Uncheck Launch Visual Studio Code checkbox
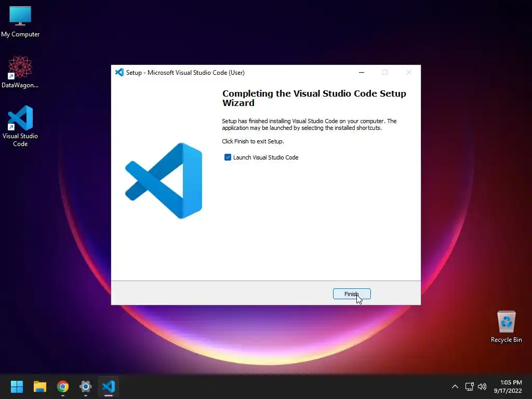The image size is (532, 399). pyautogui.click(x=228, y=157)
